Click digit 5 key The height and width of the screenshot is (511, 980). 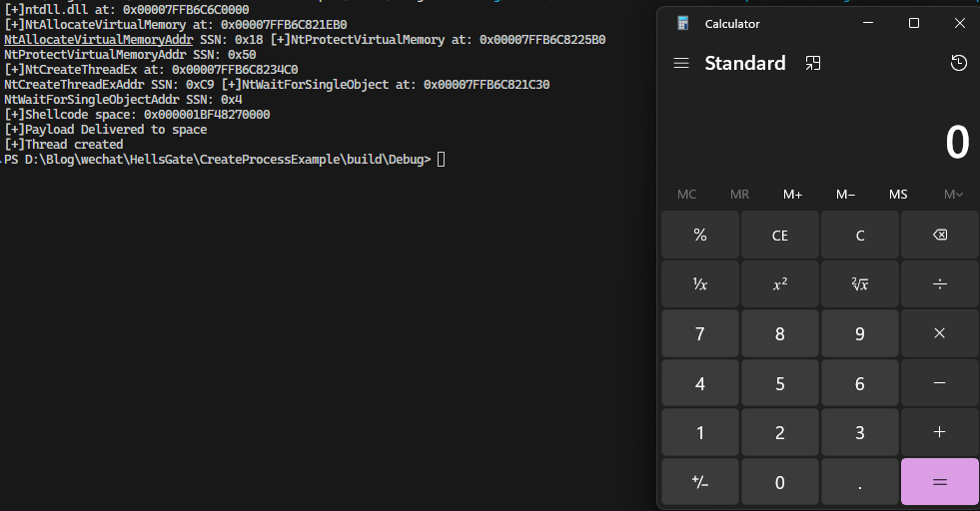click(x=780, y=383)
